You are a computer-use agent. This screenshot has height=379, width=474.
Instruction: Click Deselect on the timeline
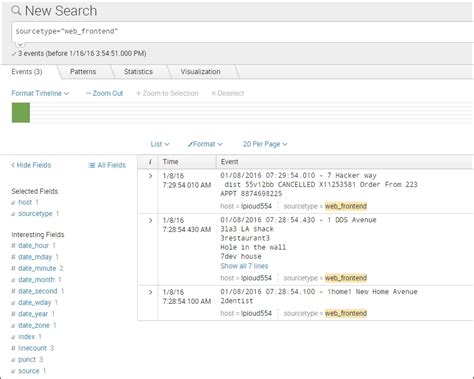tap(228, 93)
